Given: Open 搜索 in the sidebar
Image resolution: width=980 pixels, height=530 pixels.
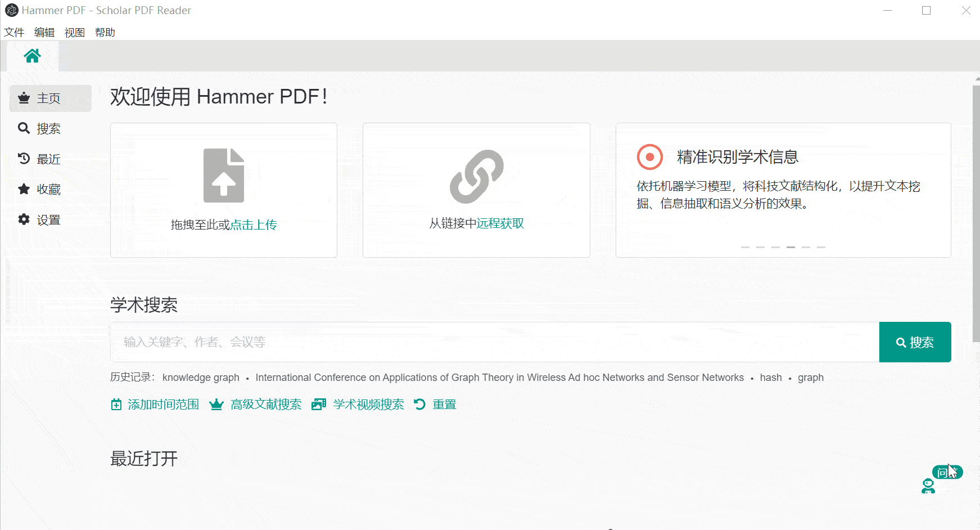Looking at the screenshot, I should pos(51,129).
